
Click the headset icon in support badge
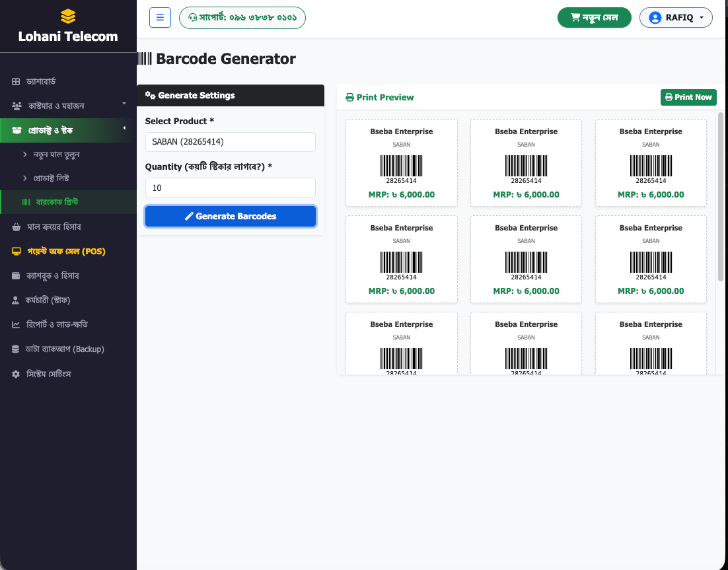tap(193, 18)
